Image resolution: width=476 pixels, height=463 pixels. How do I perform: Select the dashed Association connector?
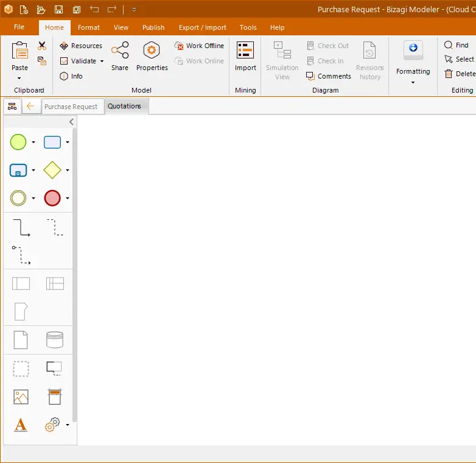point(55,227)
